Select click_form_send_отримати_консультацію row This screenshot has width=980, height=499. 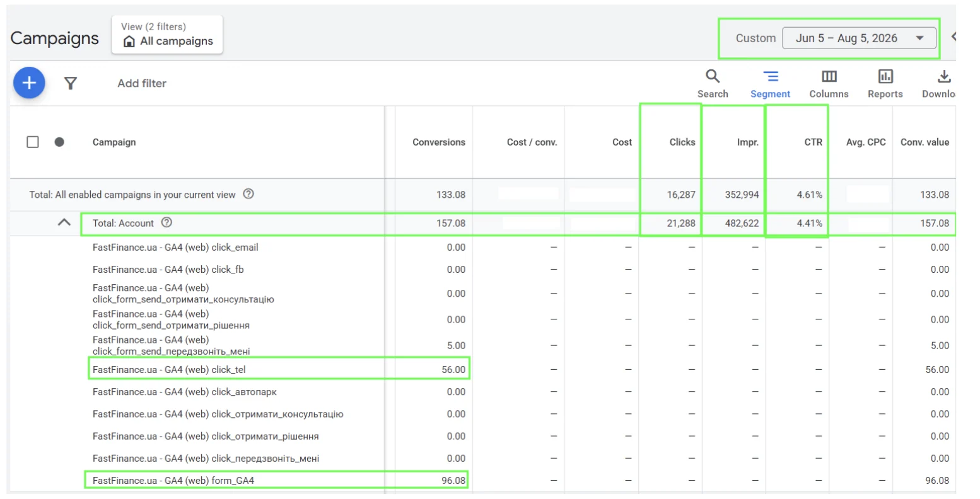point(482,294)
